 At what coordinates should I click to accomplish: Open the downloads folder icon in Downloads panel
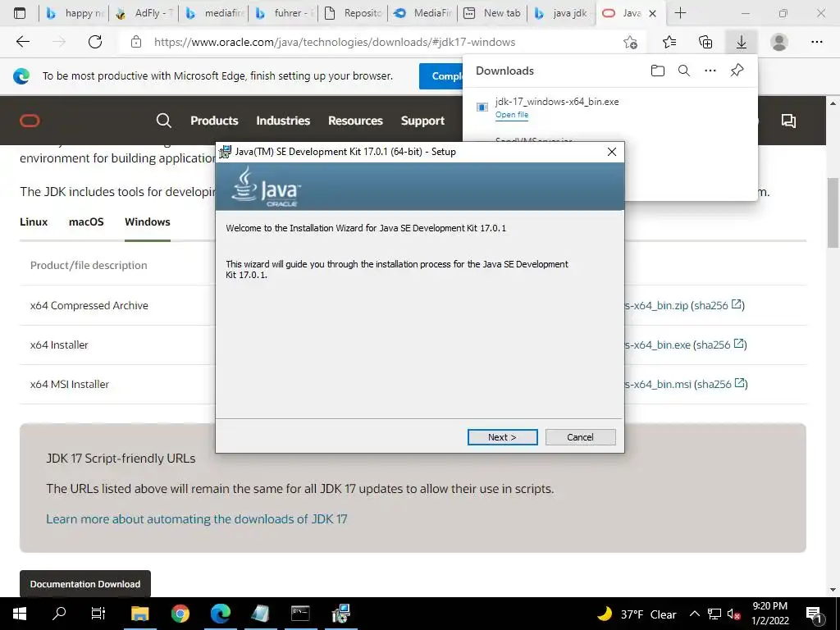[657, 71]
